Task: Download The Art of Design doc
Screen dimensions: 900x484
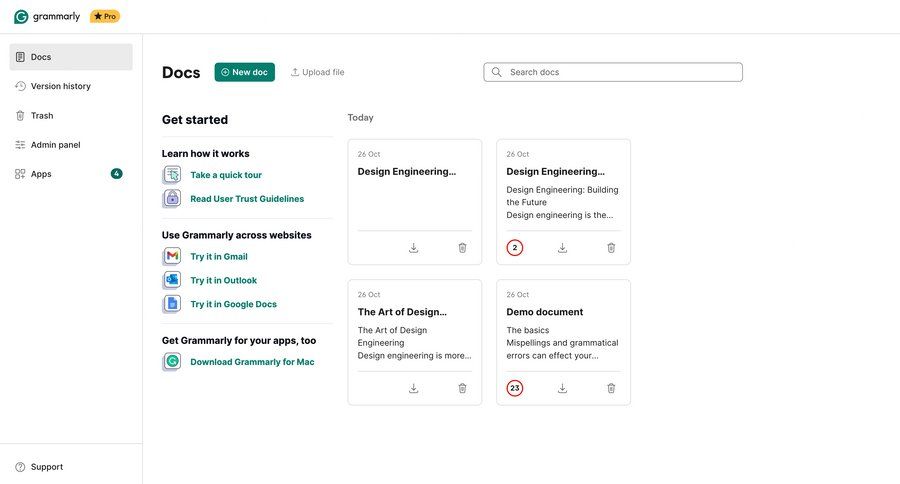Action: [x=413, y=389]
